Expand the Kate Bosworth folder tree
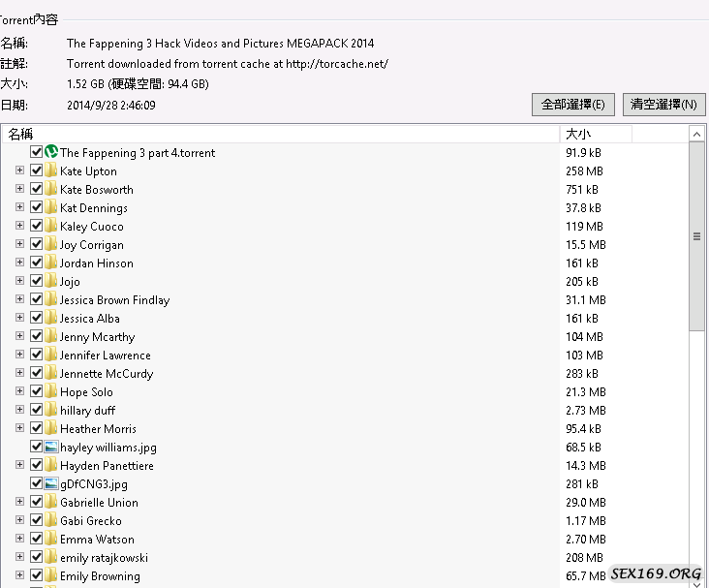This screenshot has height=588, width=709. 19,189
